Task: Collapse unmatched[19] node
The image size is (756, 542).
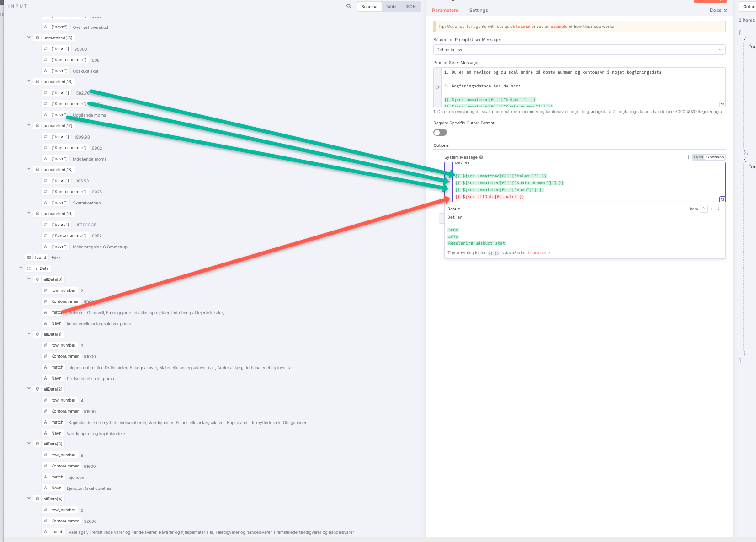Action: coord(29,213)
